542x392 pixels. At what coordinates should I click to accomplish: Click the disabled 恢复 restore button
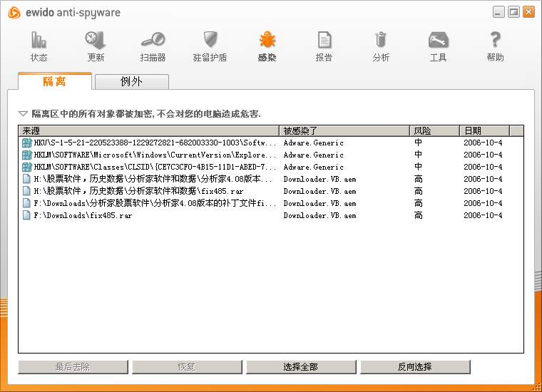point(187,367)
